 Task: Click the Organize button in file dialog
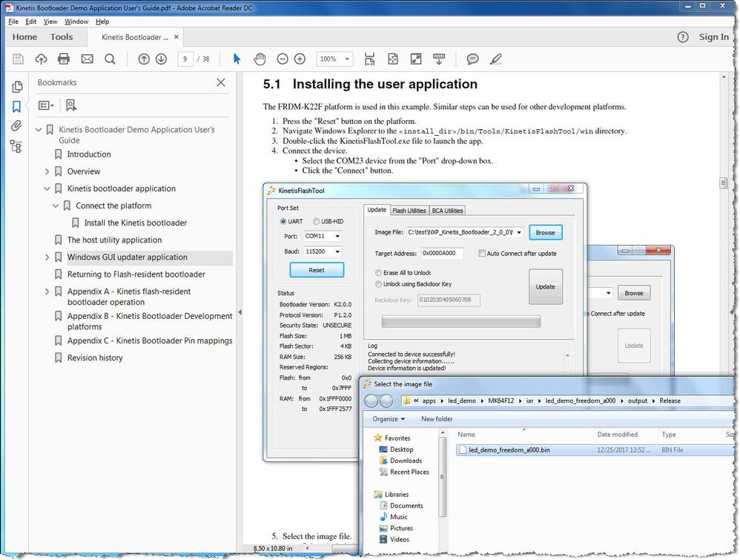[x=389, y=419]
